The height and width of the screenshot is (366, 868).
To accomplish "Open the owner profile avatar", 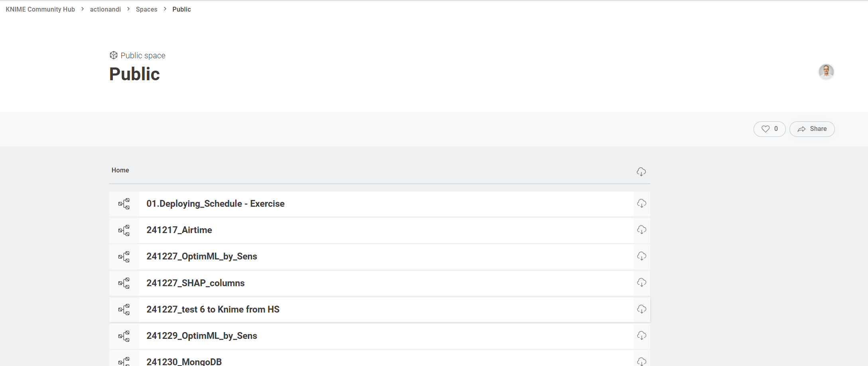I will pyautogui.click(x=826, y=72).
